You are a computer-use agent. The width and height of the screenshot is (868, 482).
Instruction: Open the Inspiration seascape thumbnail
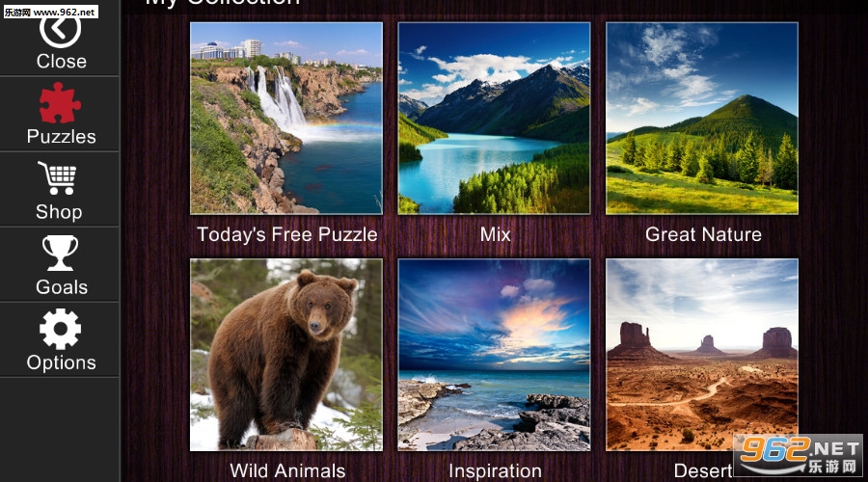(x=494, y=355)
